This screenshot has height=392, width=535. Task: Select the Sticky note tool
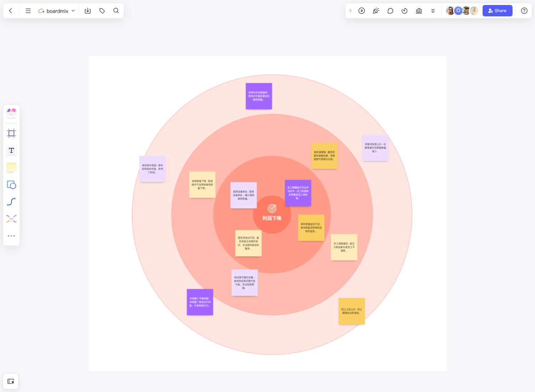tap(11, 167)
